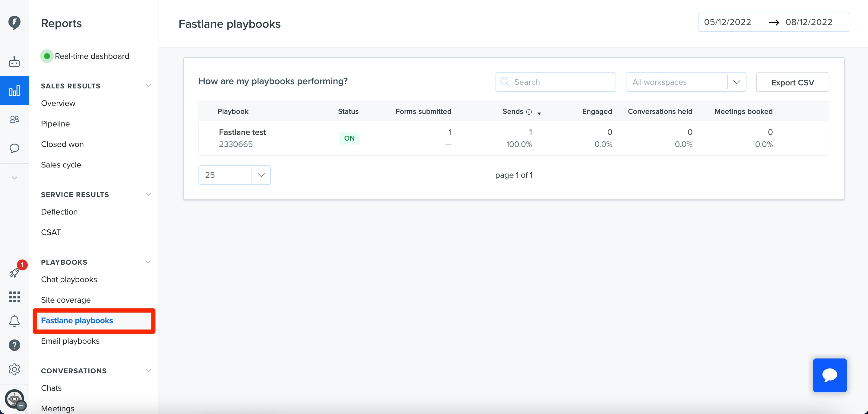The image size is (868, 414).
Task: Open the help question mark icon
Action: click(x=14, y=345)
